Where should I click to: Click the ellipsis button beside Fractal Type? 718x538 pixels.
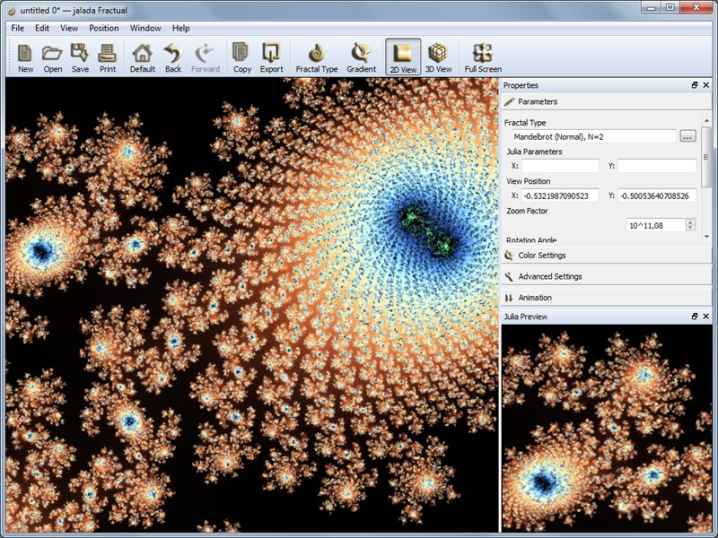(687, 136)
